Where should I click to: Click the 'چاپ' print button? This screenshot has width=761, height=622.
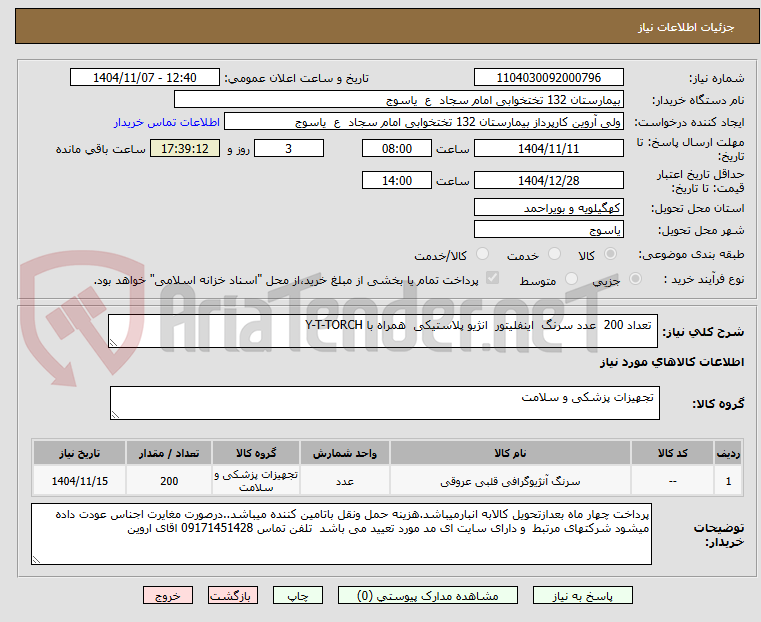(298, 595)
